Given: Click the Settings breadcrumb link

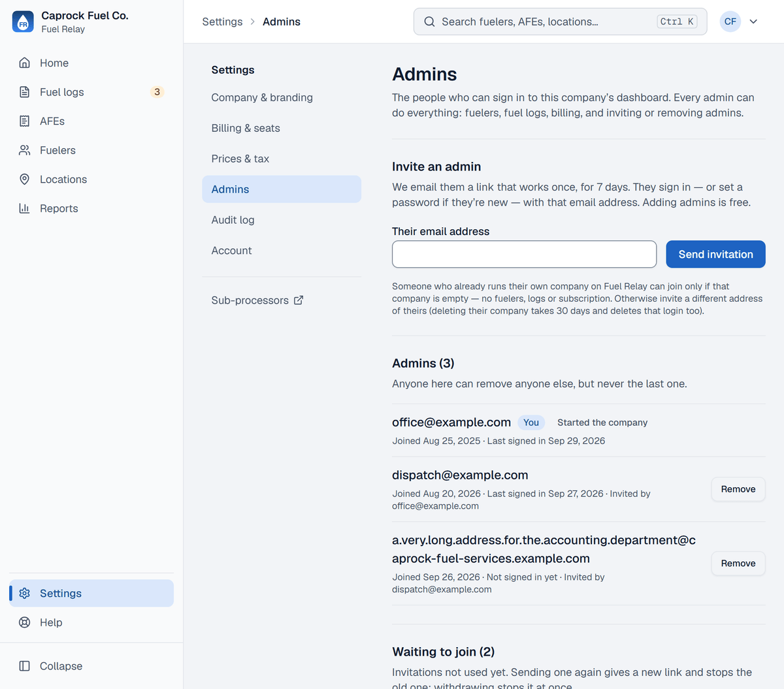Looking at the screenshot, I should click(222, 22).
